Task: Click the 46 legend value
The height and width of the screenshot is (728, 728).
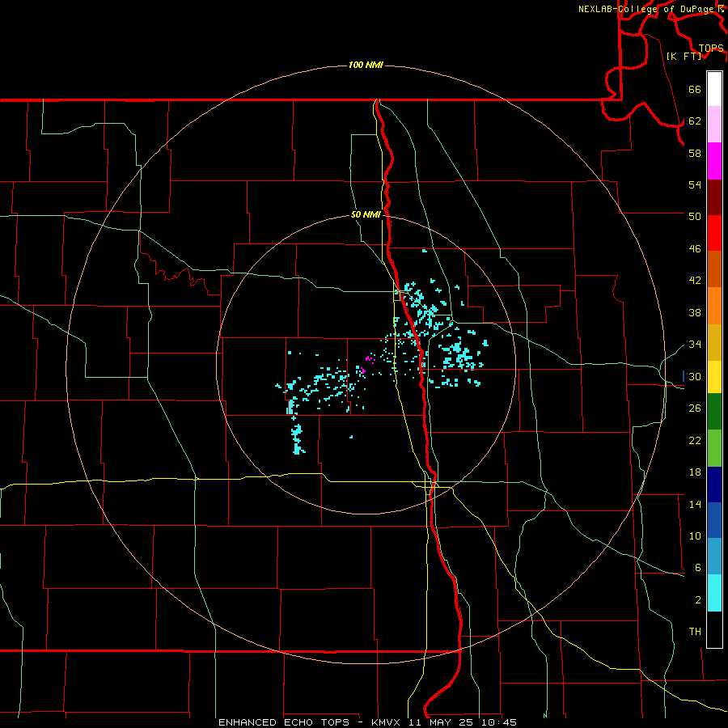Action: pyautogui.click(x=695, y=248)
